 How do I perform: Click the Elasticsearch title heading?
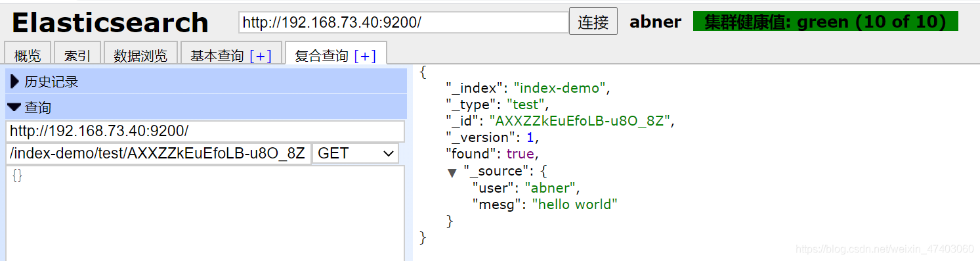[110, 23]
